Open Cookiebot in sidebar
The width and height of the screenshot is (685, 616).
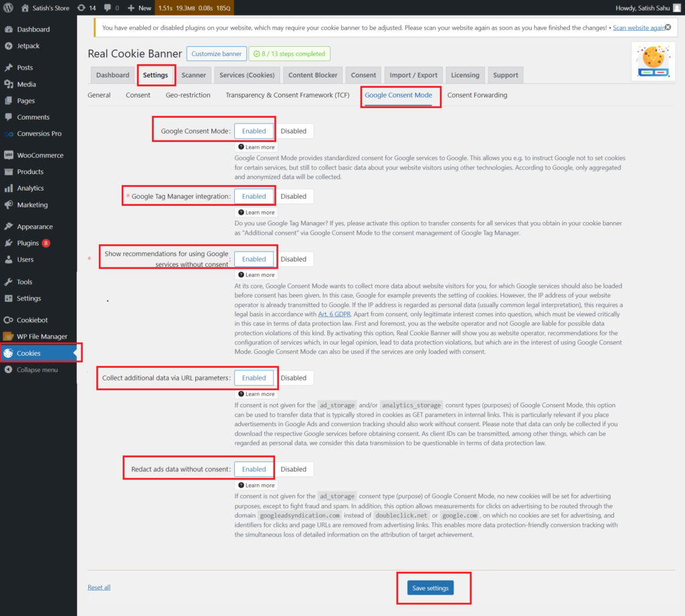coord(32,320)
